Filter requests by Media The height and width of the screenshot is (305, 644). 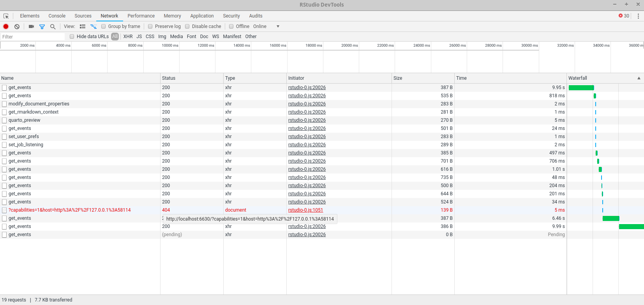coord(176,37)
